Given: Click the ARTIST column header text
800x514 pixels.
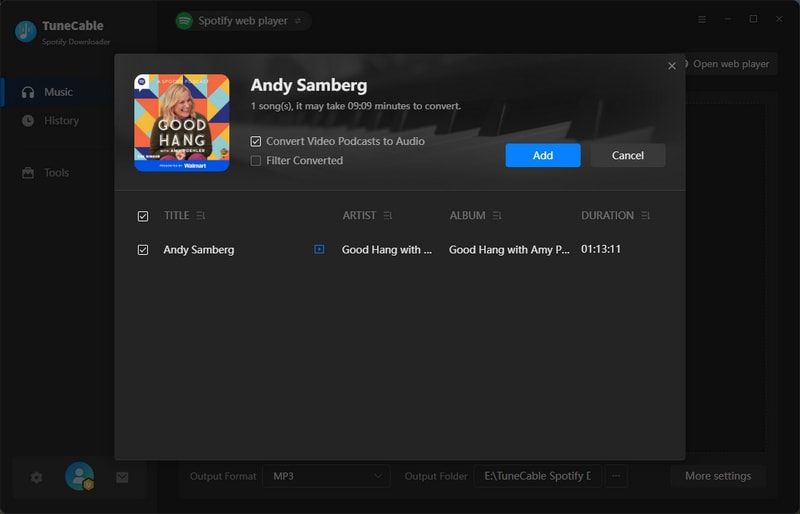Looking at the screenshot, I should pos(359,215).
